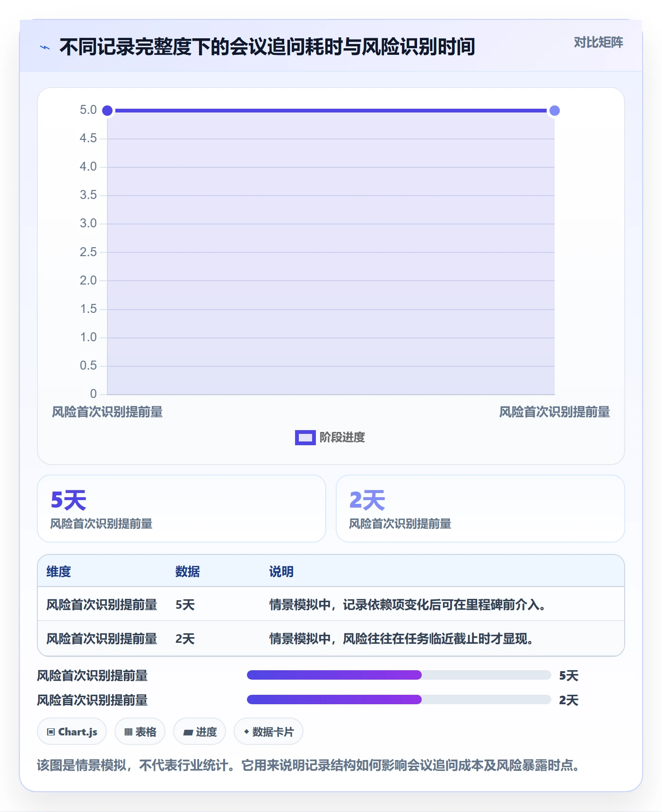Click the grid icon in 表格 tag
Viewport: 662px width, 812px height.
pyautogui.click(x=129, y=732)
